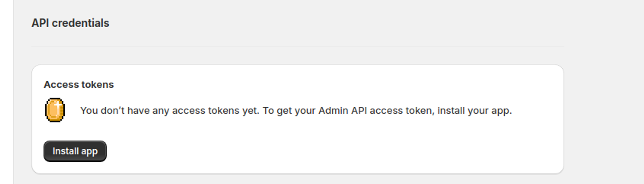Click the word "don't" in the message
This screenshot has height=184, width=644.
click(x=112, y=111)
